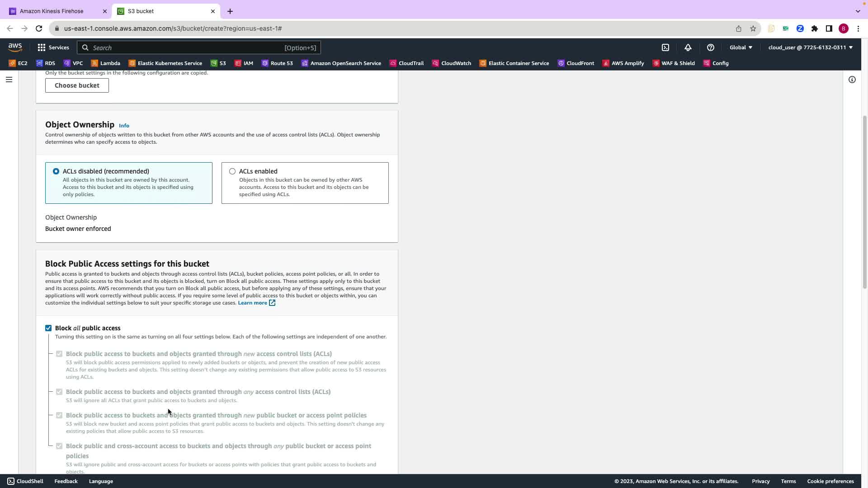Open the cloud_user account dropdown
Screen dimensions: 868x488
click(810, 47)
